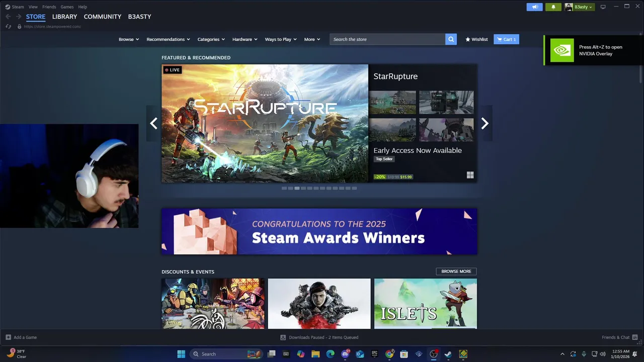The height and width of the screenshot is (362, 644).
Task: Click the Windows taskbar Search box
Action: point(225,354)
